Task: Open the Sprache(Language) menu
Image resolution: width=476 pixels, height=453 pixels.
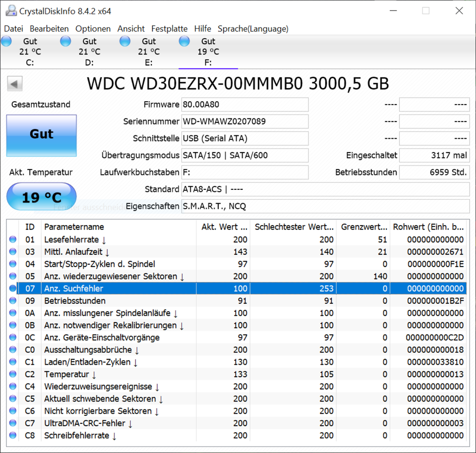Action: pos(253,29)
